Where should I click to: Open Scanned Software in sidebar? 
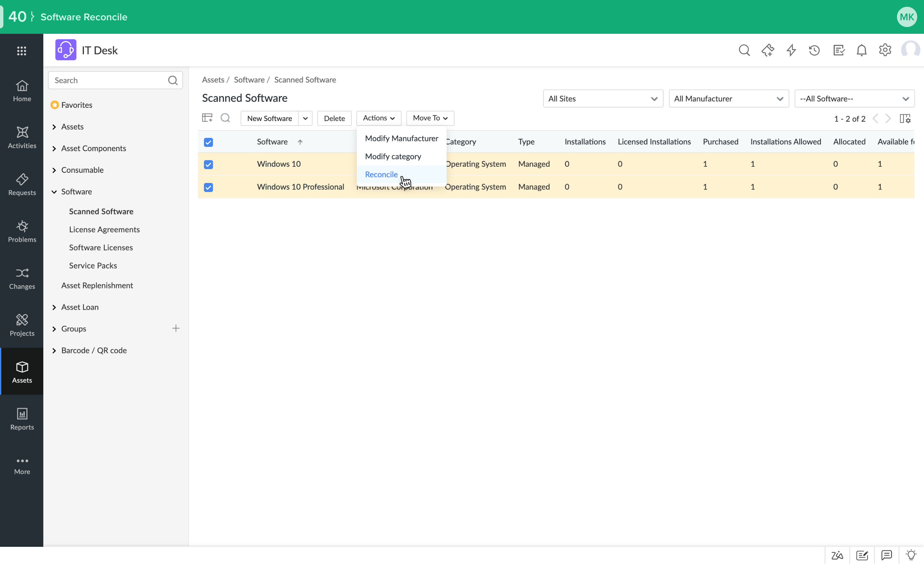[101, 212]
